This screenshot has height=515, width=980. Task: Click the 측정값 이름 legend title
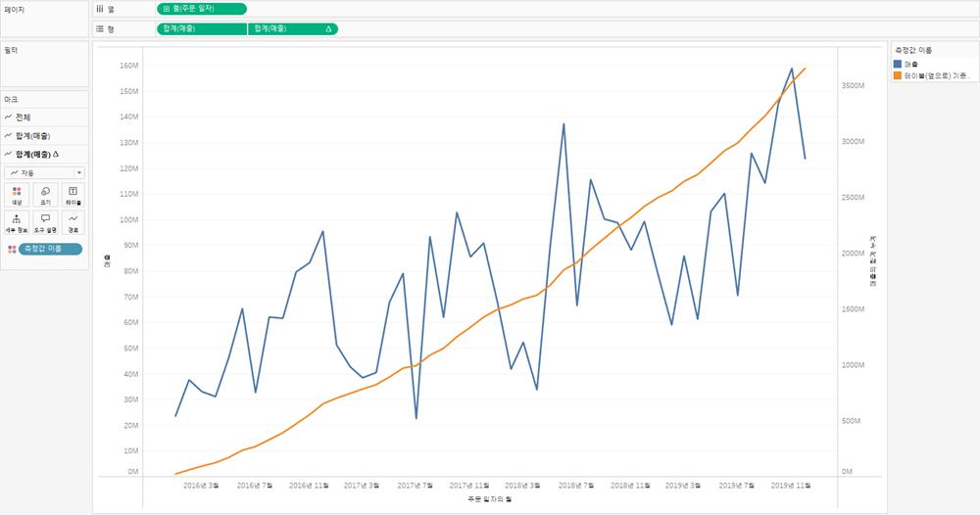[x=913, y=50]
